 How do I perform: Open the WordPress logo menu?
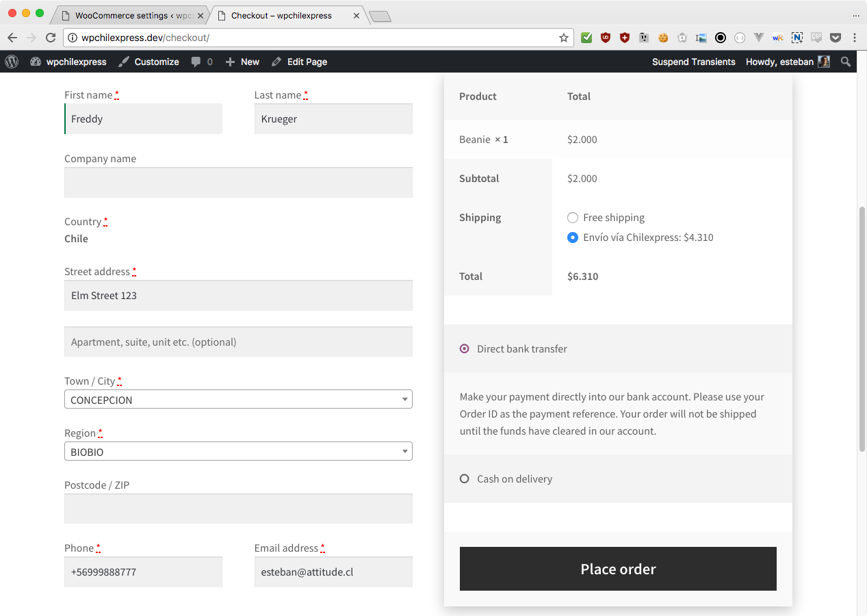(12, 62)
